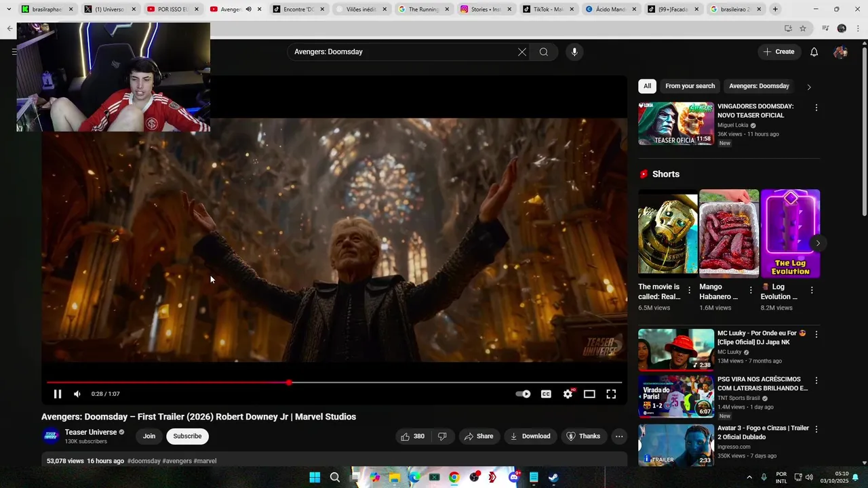
Task: Open Windows taskbar Search
Action: [x=334, y=477]
